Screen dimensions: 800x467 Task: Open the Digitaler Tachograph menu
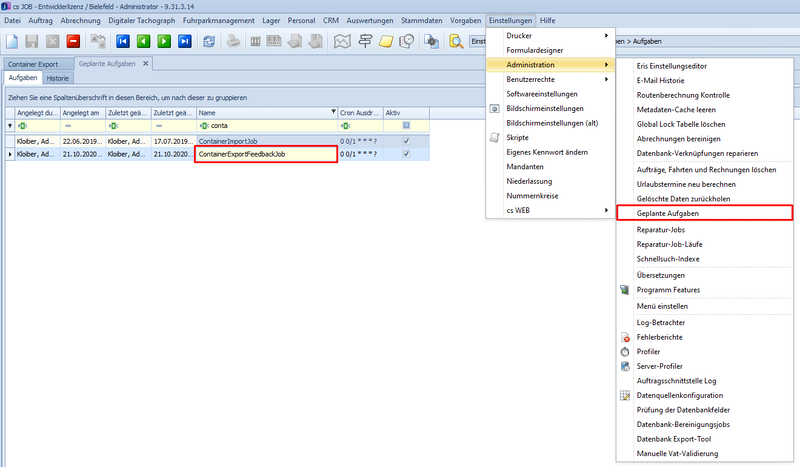pyautogui.click(x=141, y=20)
